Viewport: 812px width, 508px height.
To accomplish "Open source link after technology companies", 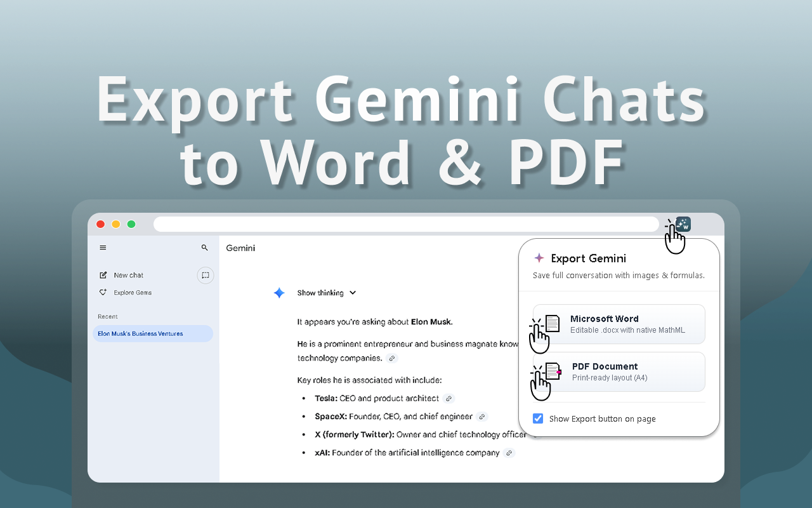I will point(392,358).
